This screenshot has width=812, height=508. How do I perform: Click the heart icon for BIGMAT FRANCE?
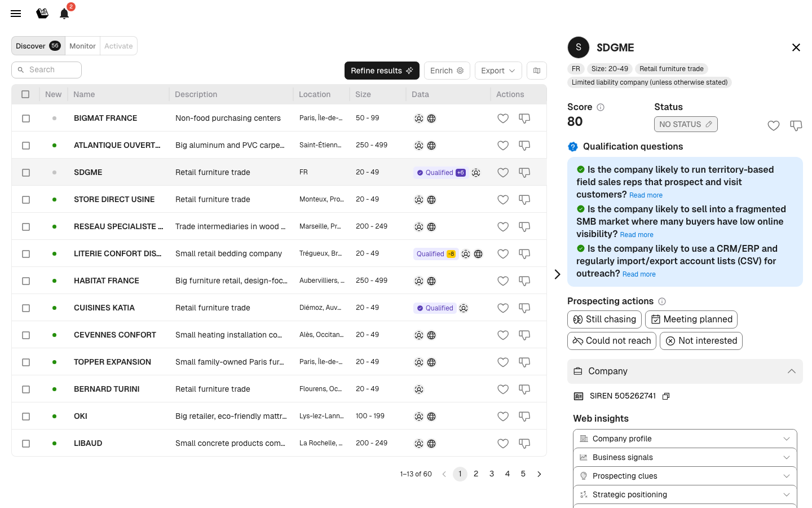tap(503, 119)
